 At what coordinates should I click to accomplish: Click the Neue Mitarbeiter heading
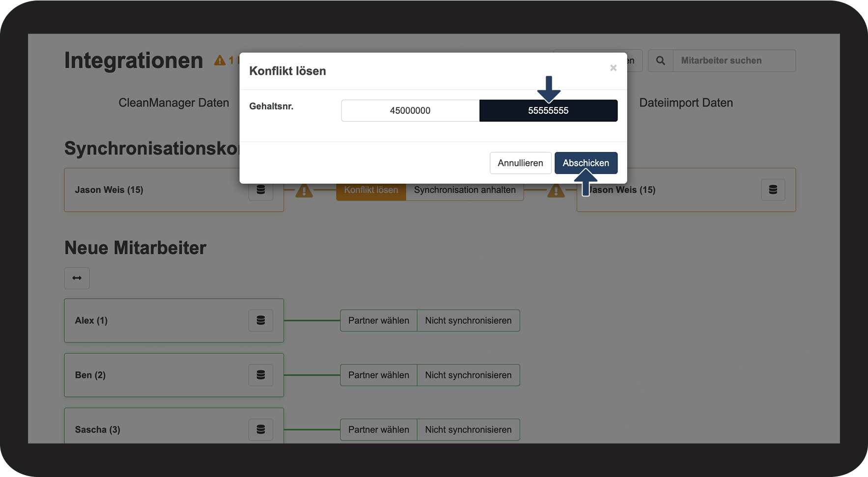pos(136,248)
